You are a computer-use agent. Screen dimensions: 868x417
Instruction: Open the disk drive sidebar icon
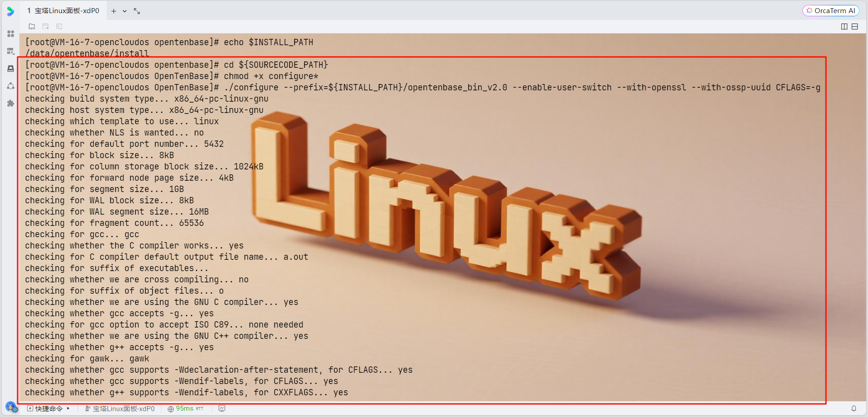11,69
